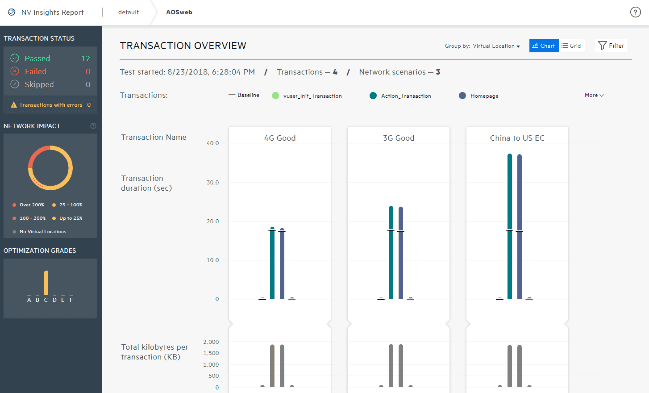Click the network impact donut chart

(50, 168)
